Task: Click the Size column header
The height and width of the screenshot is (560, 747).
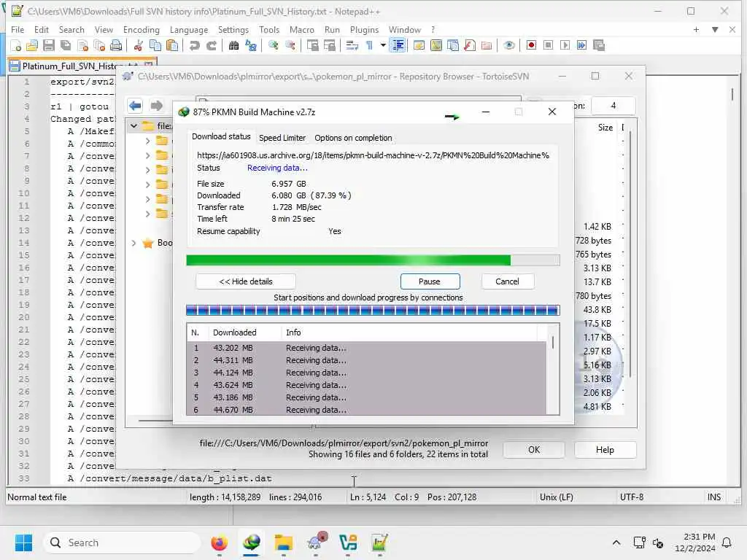Action: (x=605, y=128)
